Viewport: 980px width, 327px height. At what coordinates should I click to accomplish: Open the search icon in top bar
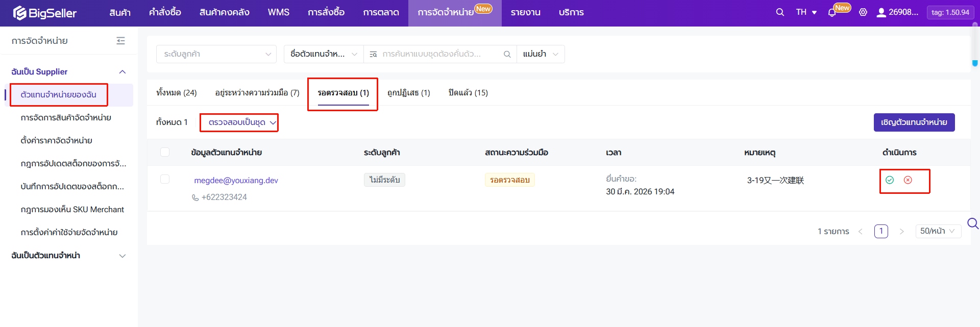[x=780, y=12]
